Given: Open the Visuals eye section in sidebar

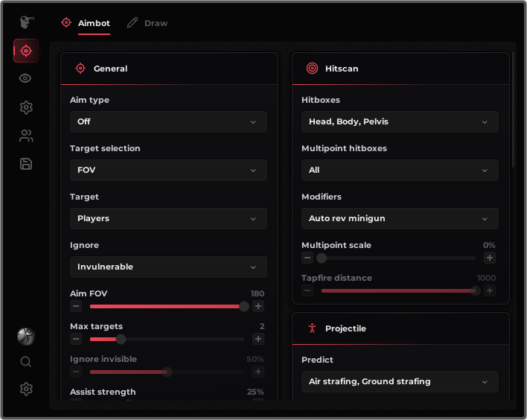Looking at the screenshot, I should click(25, 78).
